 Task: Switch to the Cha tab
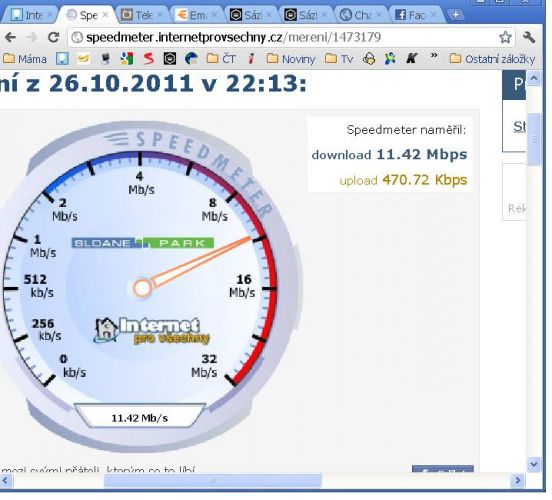361,15
